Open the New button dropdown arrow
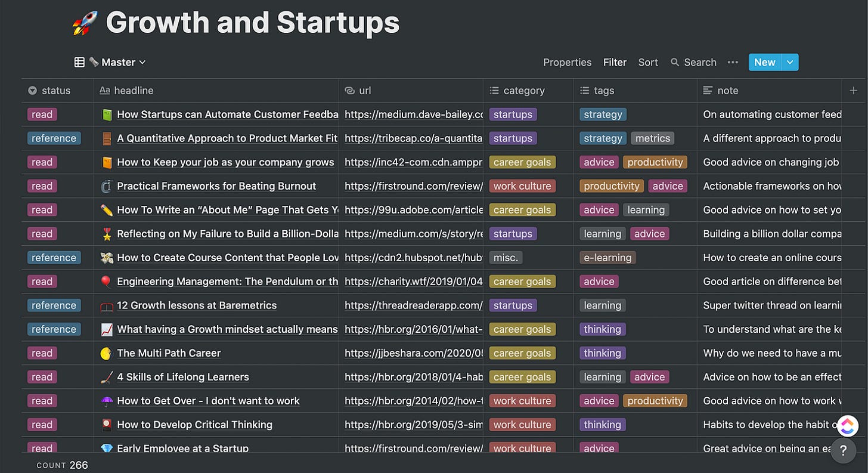The width and height of the screenshot is (868, 473). pos(790,62)
